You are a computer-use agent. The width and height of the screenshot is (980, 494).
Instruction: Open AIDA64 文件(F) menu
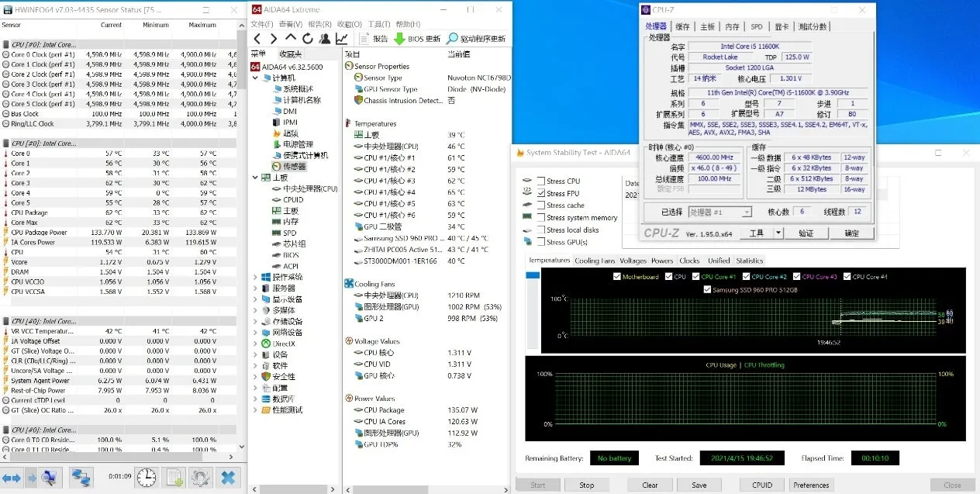click(x=261, y=24)
